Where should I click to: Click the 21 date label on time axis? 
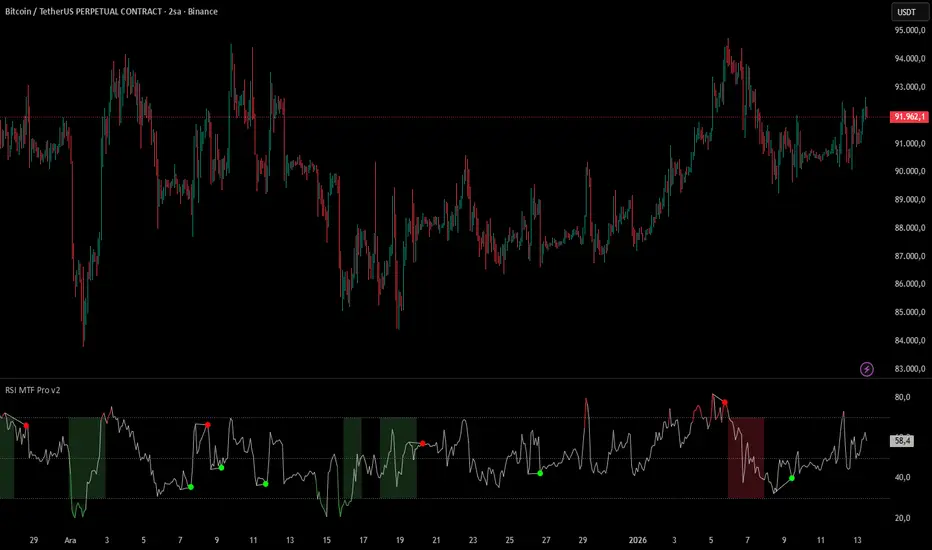(x=436, y=540)
